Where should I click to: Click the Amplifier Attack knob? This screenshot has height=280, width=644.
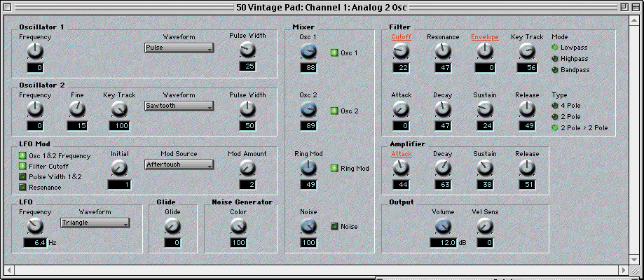[x=401, y=168]
